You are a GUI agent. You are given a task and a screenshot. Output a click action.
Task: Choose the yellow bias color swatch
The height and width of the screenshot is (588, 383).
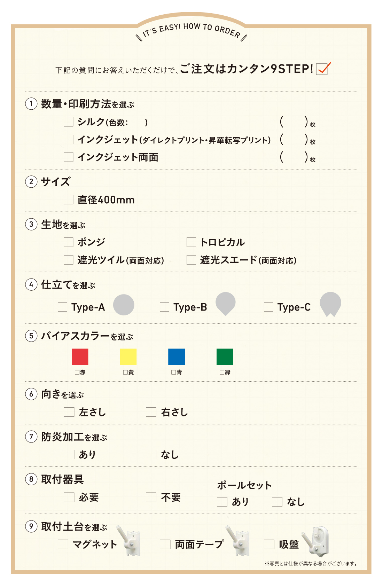128,357
